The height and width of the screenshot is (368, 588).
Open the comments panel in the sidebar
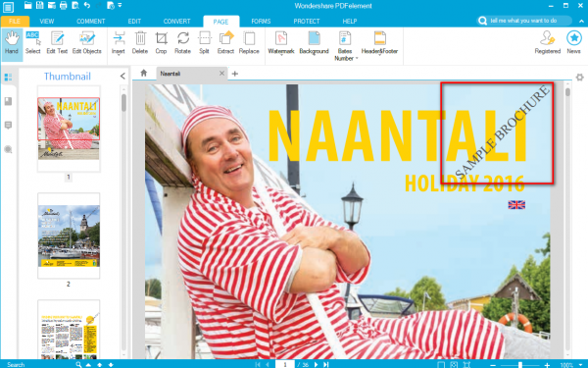[8, 125]
